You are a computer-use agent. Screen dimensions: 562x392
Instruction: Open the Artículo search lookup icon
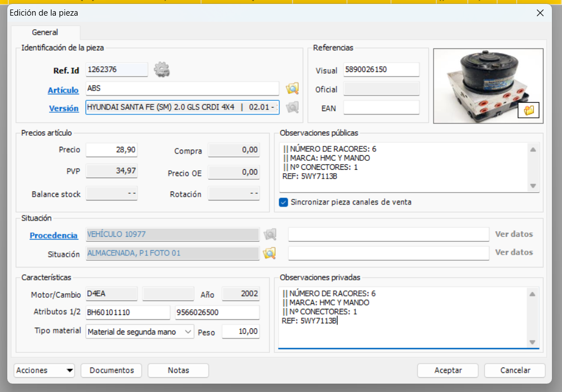click(x=292, y=89)
